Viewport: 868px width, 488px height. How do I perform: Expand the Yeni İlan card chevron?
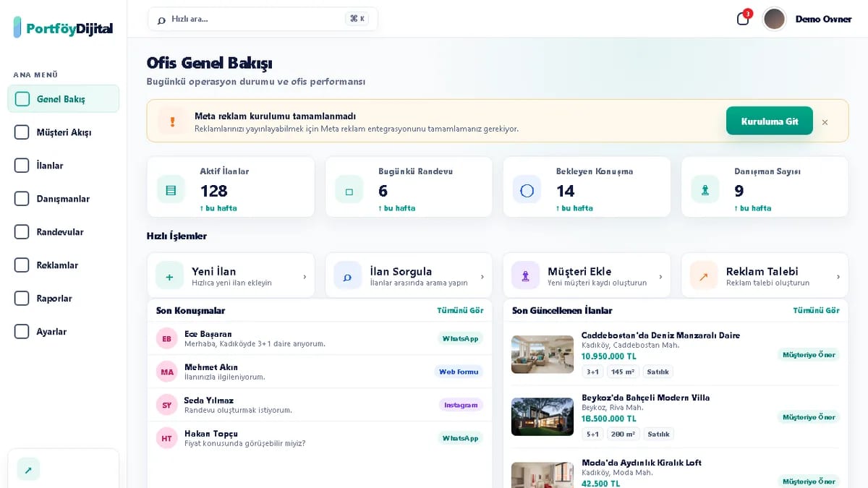pyautogui.click(x=304, y=277)
